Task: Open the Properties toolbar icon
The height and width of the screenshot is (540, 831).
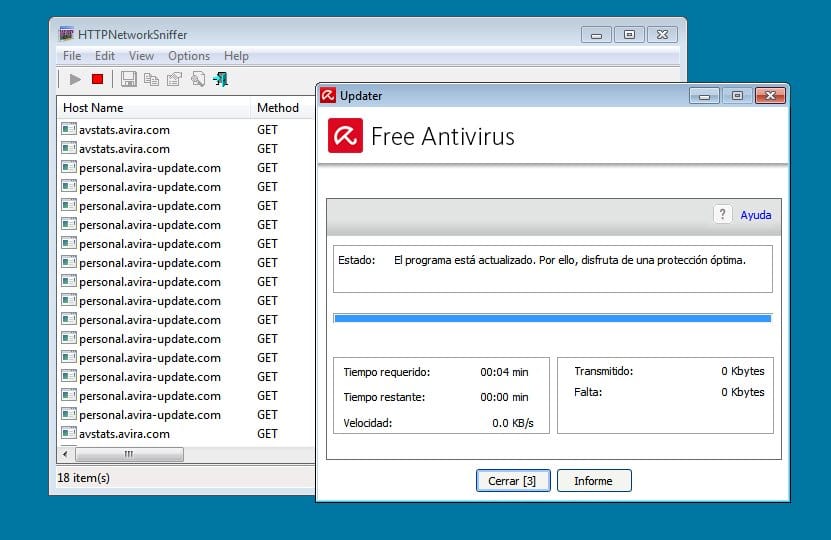Action: click(x=174, y=79)
